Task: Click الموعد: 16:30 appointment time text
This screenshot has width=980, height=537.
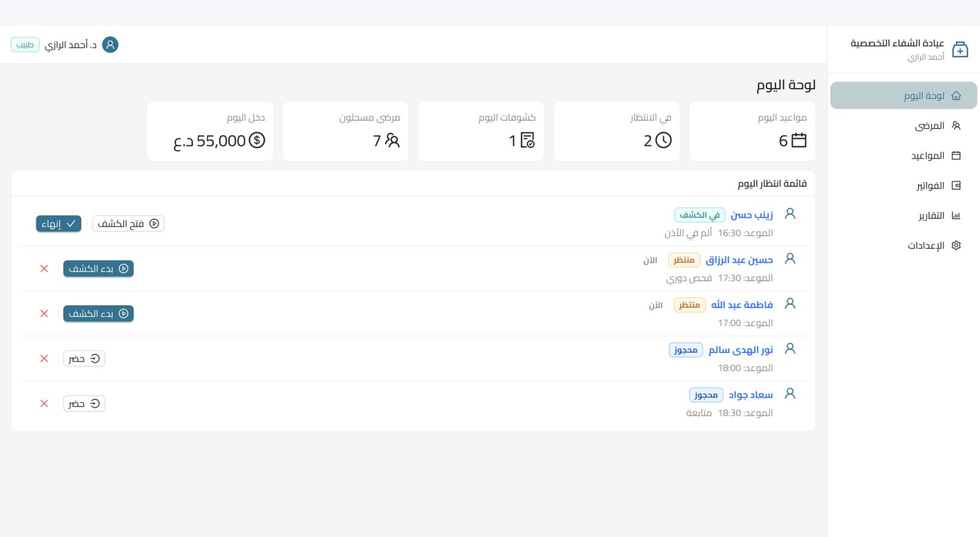Action: (745, 233)
